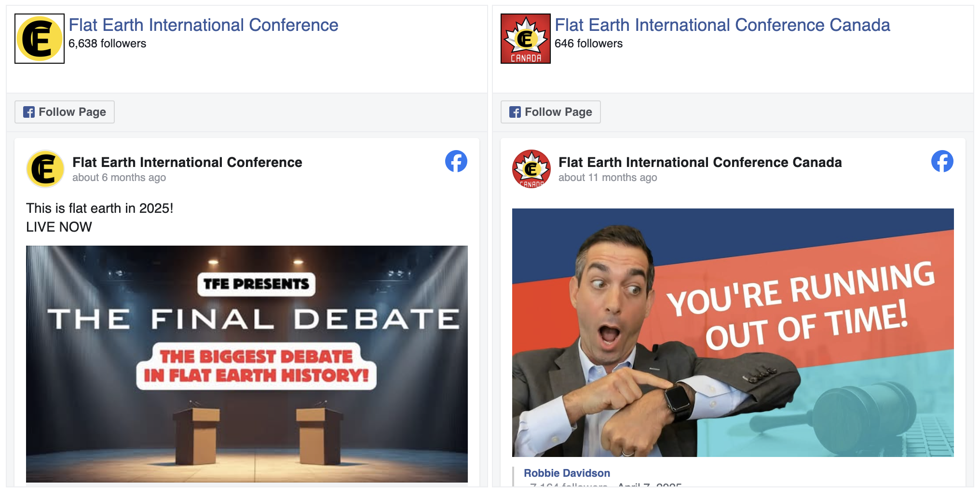
Task: Open the 'You're Running Out of Time' image
Action: [733, 332]
